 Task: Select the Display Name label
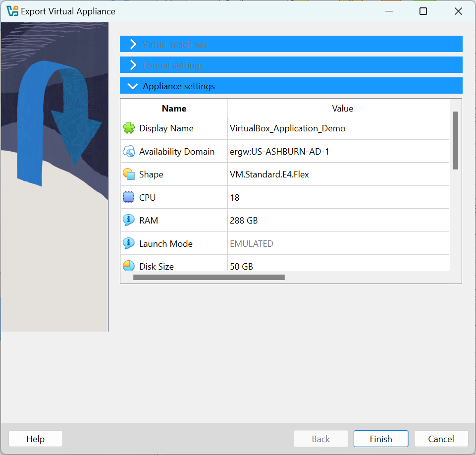coord(166,128)
